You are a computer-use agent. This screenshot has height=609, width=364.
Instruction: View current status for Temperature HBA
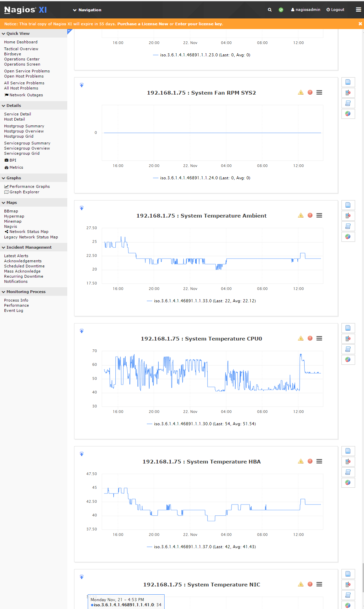coord(348,451)
